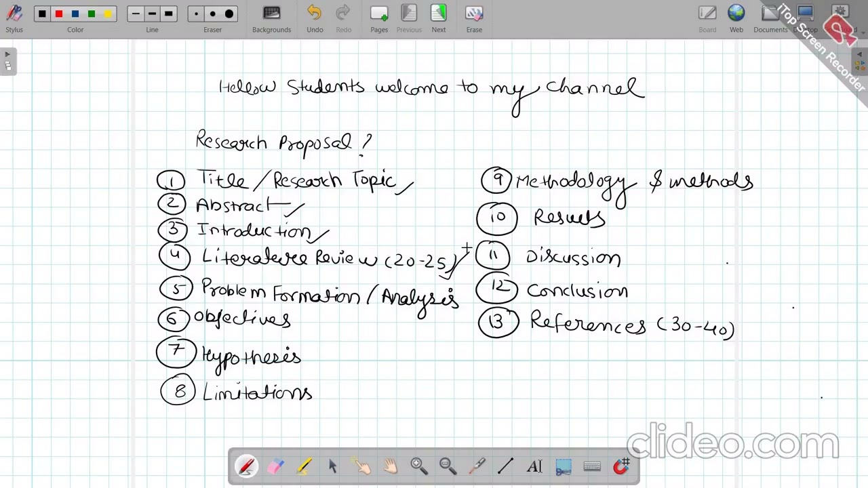Select the black pen color
The height and width of the screenshot is (488, 868).
[42, 14]
